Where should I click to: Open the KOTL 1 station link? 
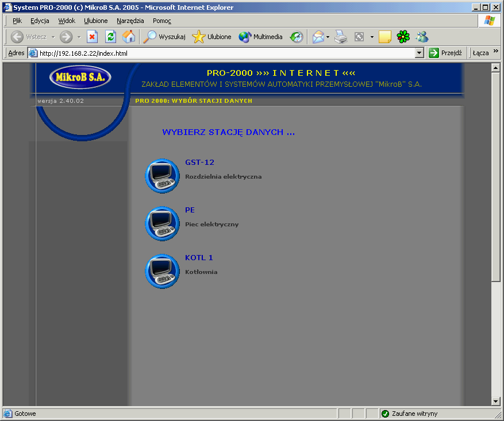pyautogui.click(x=199, y=257)
